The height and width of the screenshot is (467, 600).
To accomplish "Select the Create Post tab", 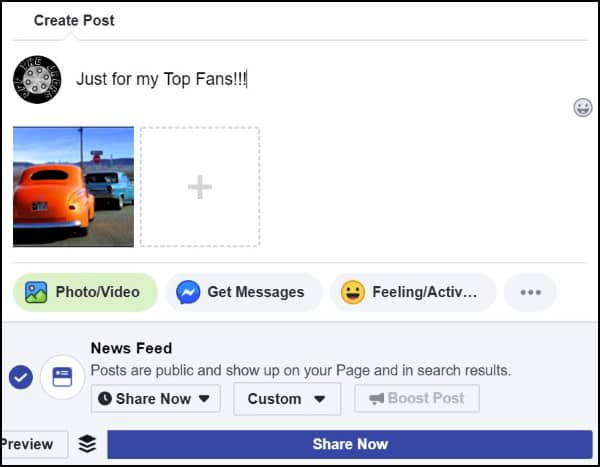I will (x=74, y=20).
